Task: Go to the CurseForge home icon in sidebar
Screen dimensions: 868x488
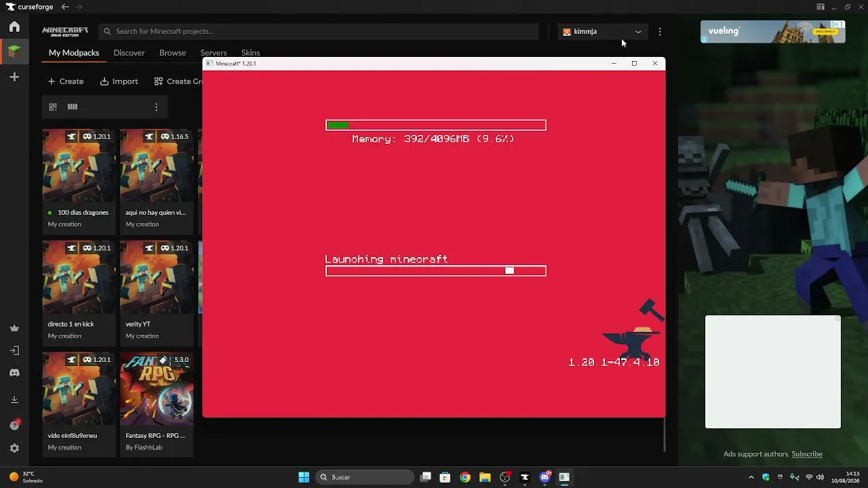Action: pyautogui.click(x=14, y=27)
